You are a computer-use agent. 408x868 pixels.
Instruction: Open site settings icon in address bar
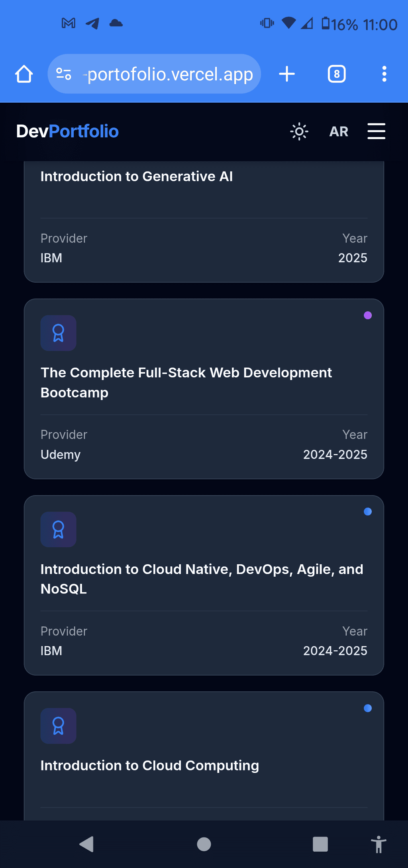coord(64,74)
